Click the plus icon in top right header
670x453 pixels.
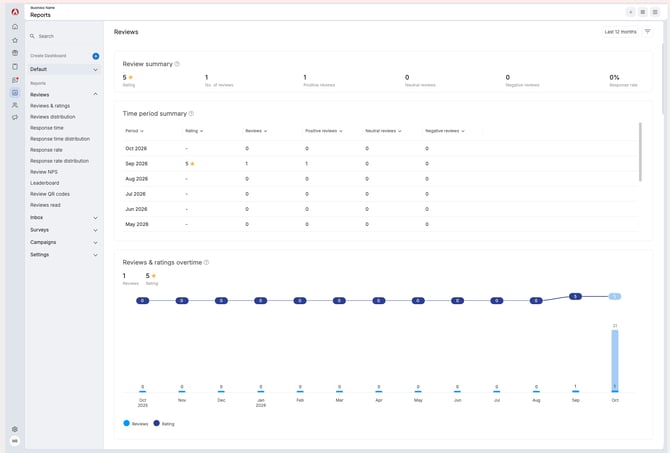(630, 12)
